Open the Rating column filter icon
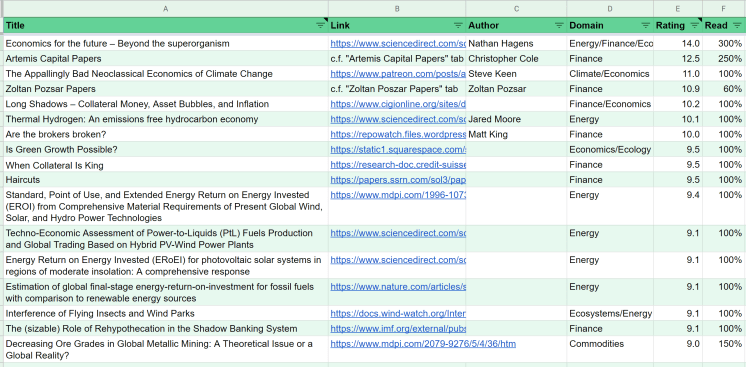The height and width of the screenshot is (367, 746). [x=695, y=26]
